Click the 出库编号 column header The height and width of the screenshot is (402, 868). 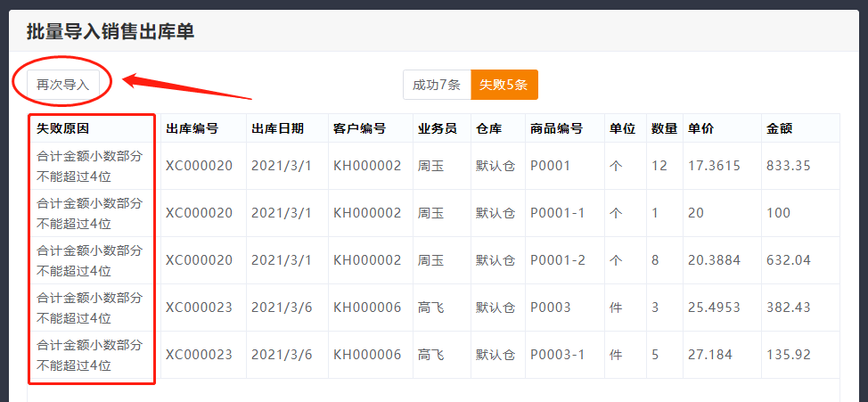[x=192, y=128]
